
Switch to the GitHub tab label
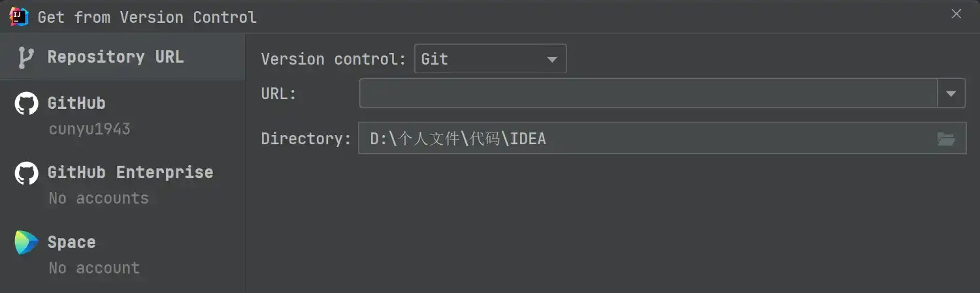76,103
